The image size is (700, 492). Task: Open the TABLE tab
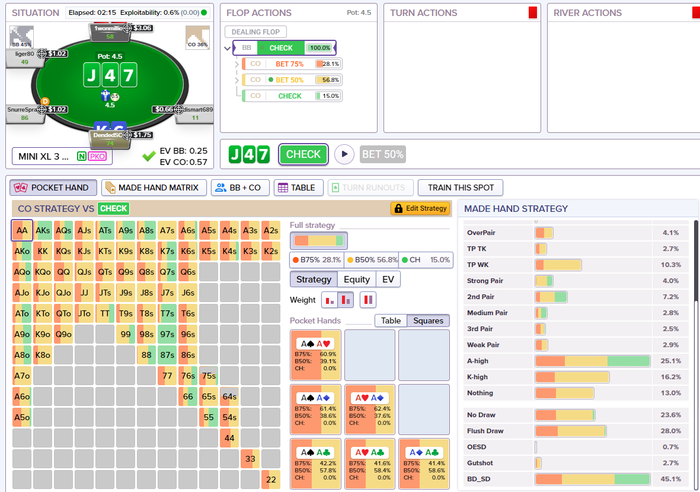297,188
